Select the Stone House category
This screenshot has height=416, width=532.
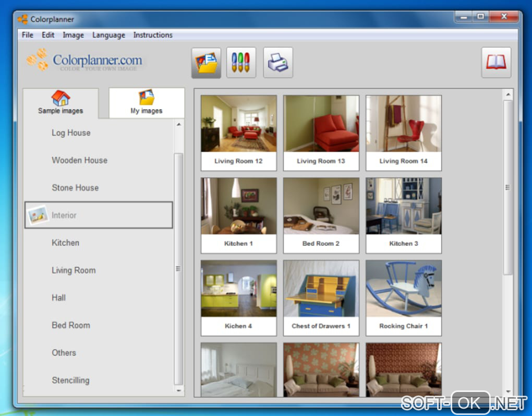pos(99,188)
